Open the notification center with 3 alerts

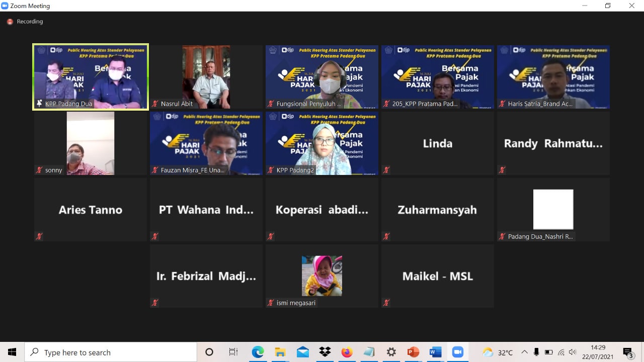tap(627, 352)
